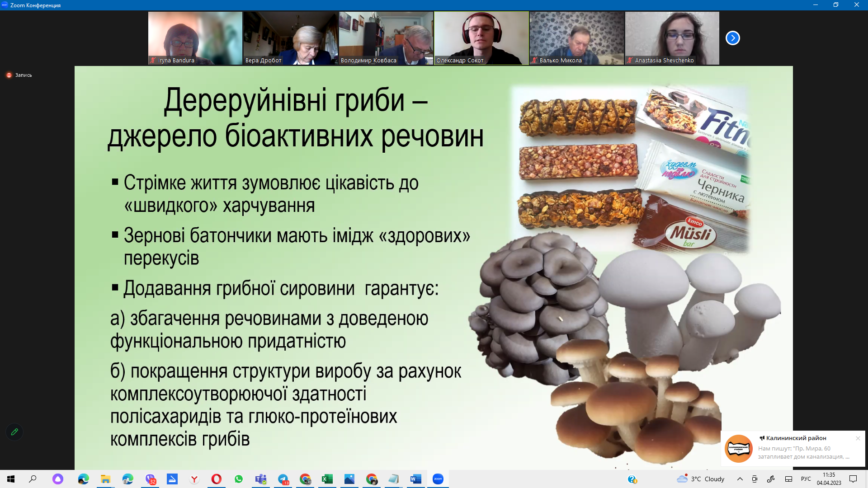Open Viber with 32 unread badge
This screenshot has height=488, width=868.
(x=150, y=479)
